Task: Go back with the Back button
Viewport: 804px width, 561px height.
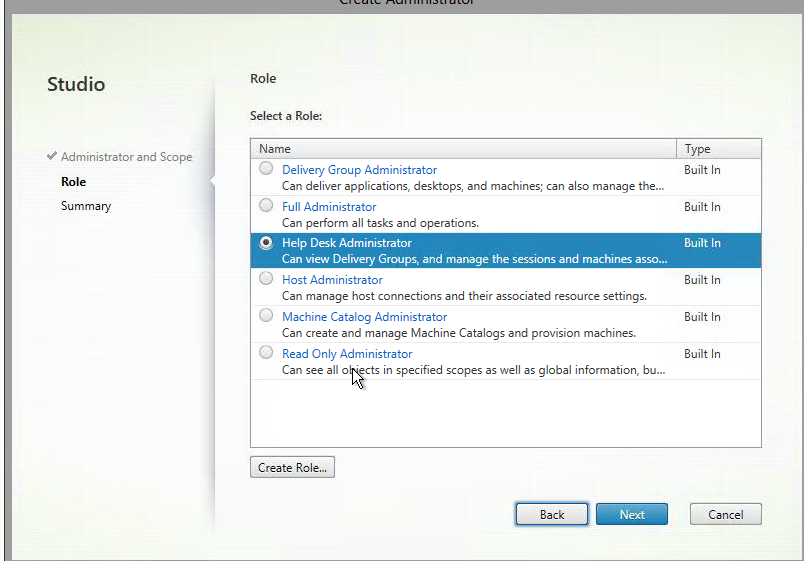Action: (552, 514)
